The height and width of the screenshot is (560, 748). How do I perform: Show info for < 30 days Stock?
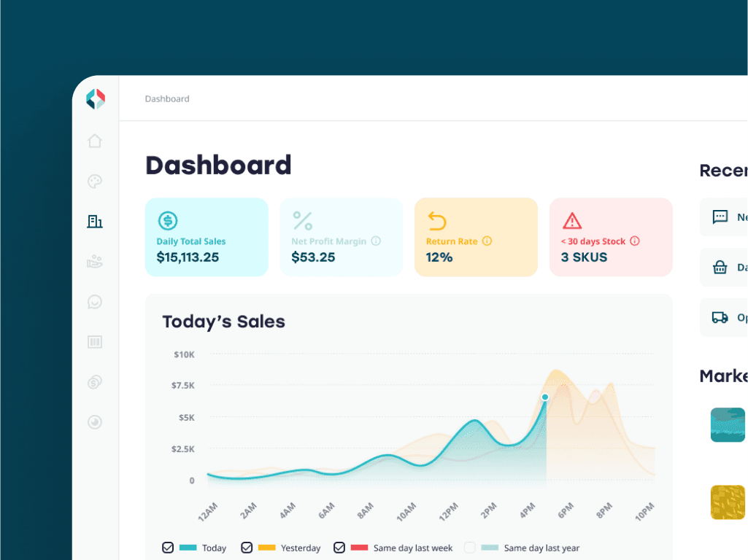tap(634, 241)
